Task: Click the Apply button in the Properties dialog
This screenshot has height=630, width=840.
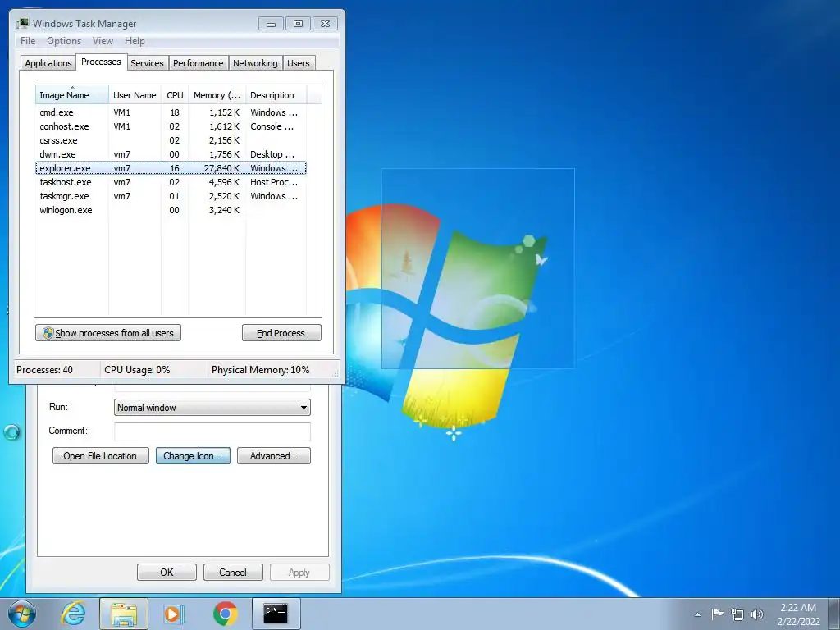Action: pos(299,572)
